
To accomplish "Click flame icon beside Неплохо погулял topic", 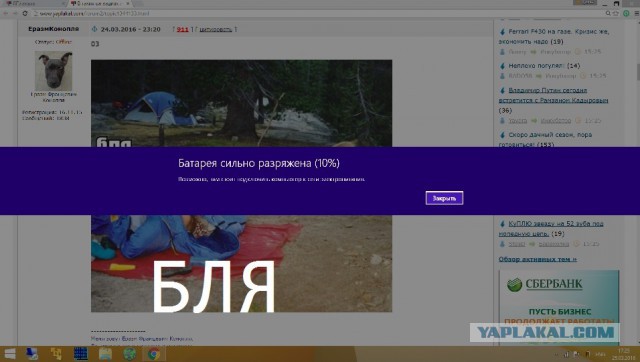I will click(502, 66).
